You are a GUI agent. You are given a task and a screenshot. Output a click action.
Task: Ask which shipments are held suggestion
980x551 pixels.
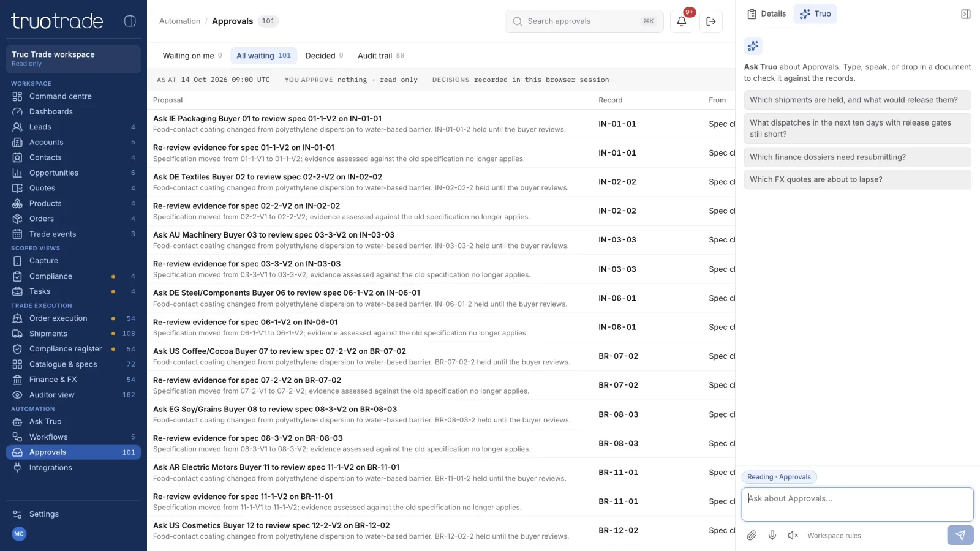[858, 100]
